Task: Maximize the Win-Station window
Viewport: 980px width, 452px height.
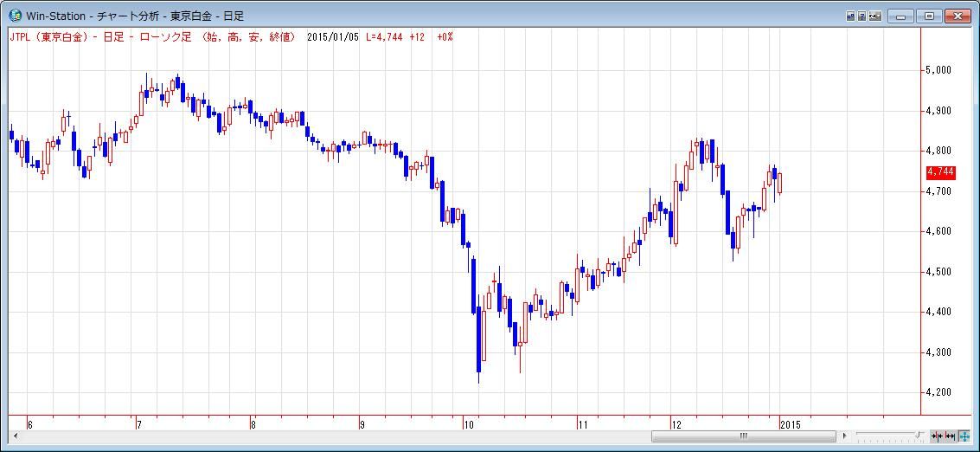Action: [x=929, y=17]
